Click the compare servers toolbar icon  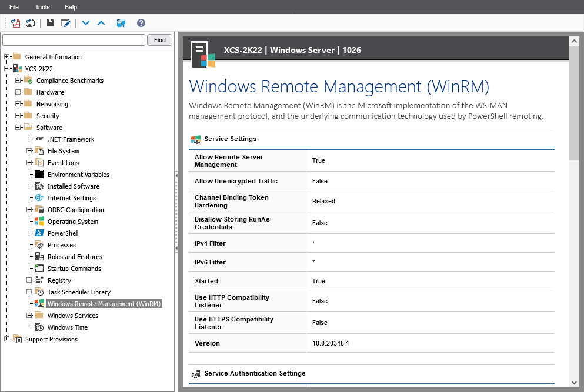coord(121,23)
